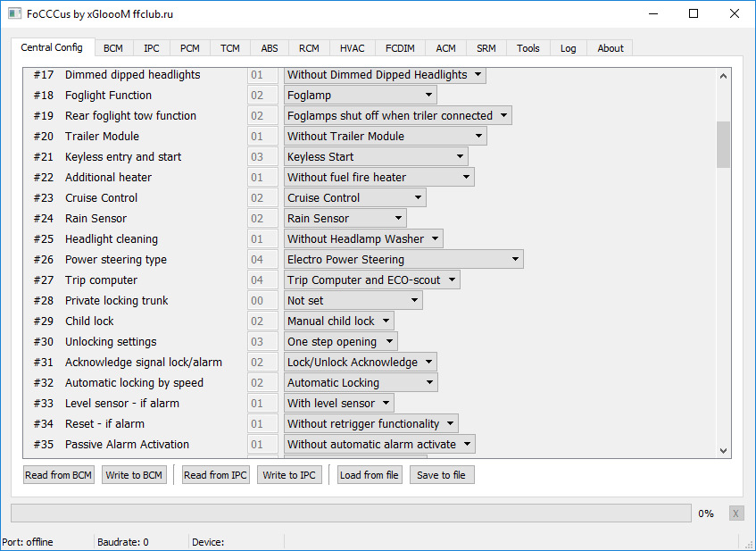Expand the Keyless entry and start dropdown
The height and width of the screenshot is (551, 756).
(376, 157)
